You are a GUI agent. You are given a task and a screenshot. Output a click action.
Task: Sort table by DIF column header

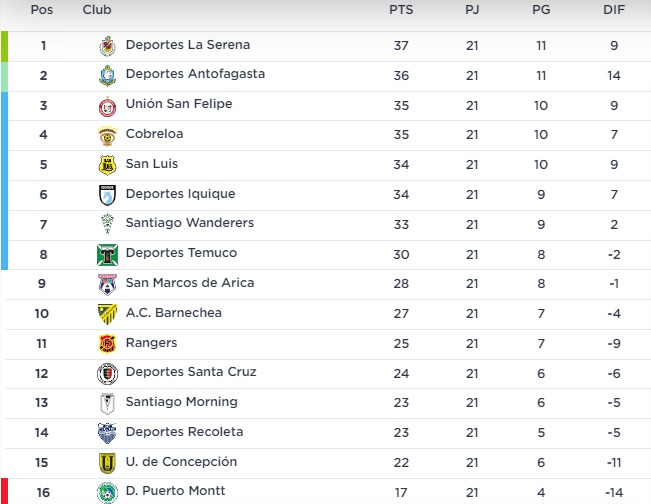tap(614, 10)
